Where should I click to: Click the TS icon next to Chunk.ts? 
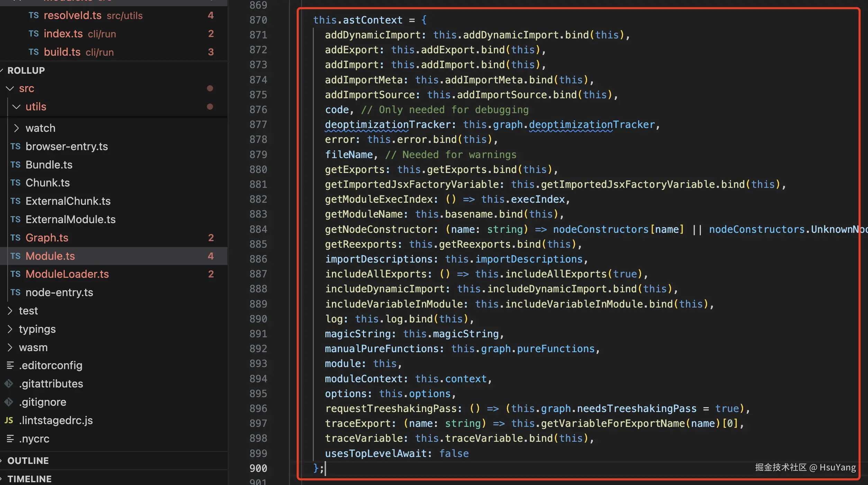click(x=15, y=183)
